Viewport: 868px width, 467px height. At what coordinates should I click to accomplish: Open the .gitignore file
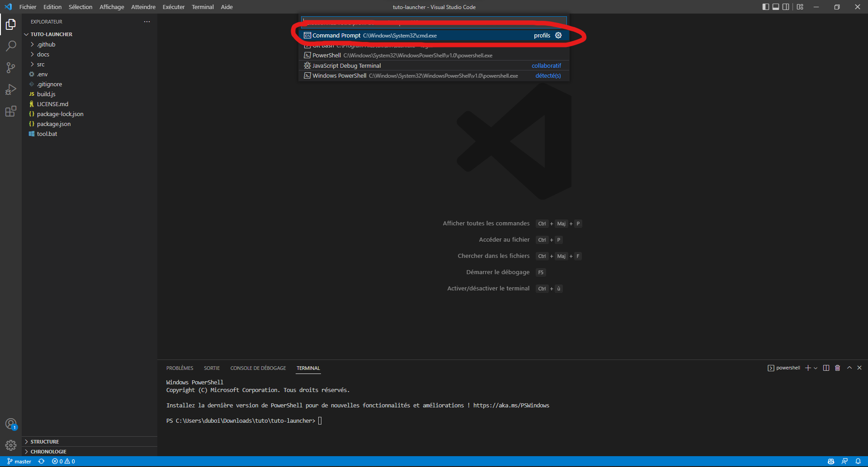90,84
